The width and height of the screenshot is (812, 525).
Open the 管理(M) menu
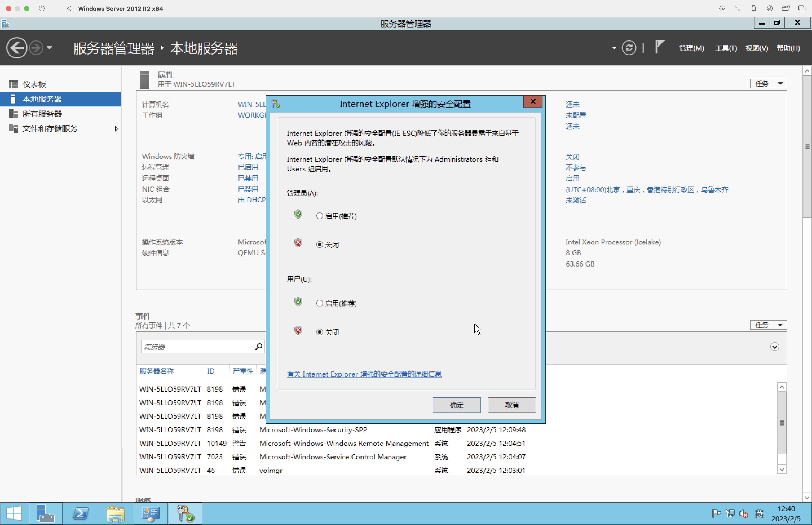[692, 48]
